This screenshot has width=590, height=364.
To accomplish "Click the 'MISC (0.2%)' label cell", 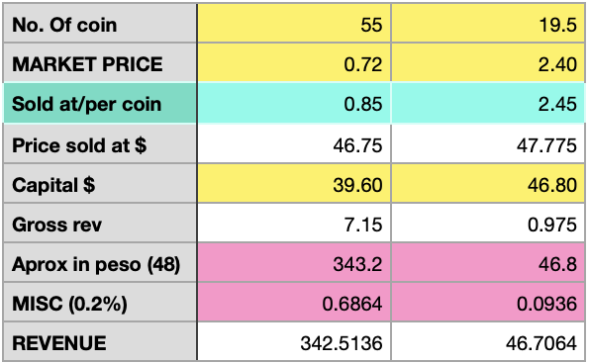I will point(100,302).
